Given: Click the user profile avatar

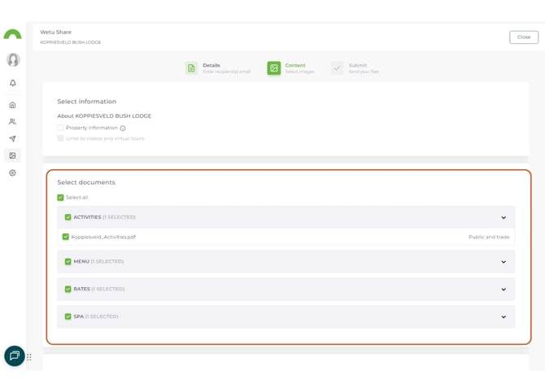Looking at the screenshot, I should pyautogui.click(x=13, y=60).
